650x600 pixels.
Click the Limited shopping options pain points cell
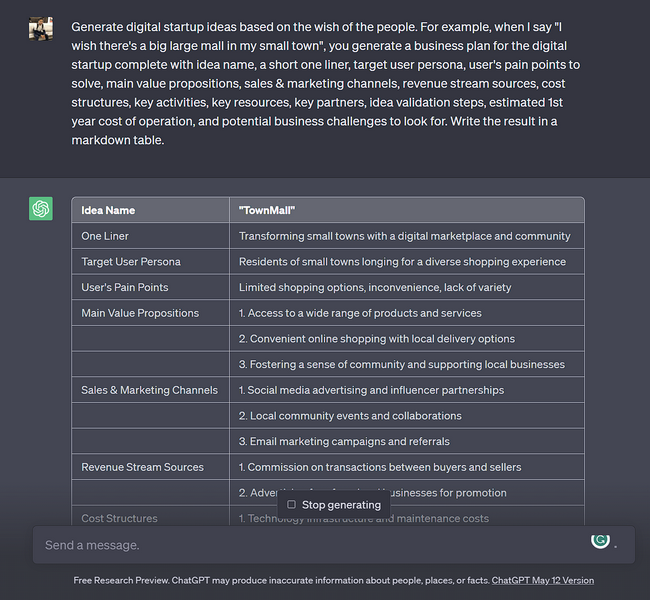(374, 287)
